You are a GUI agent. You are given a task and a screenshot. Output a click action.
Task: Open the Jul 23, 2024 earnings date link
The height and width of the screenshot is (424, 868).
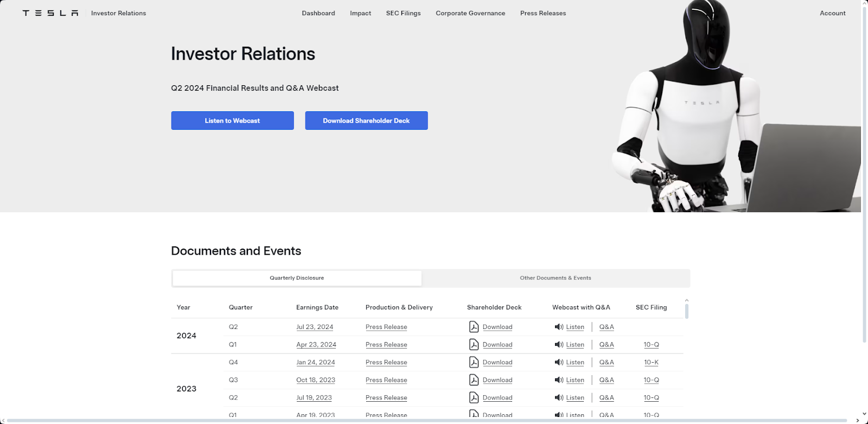click(x=315, y=327)
